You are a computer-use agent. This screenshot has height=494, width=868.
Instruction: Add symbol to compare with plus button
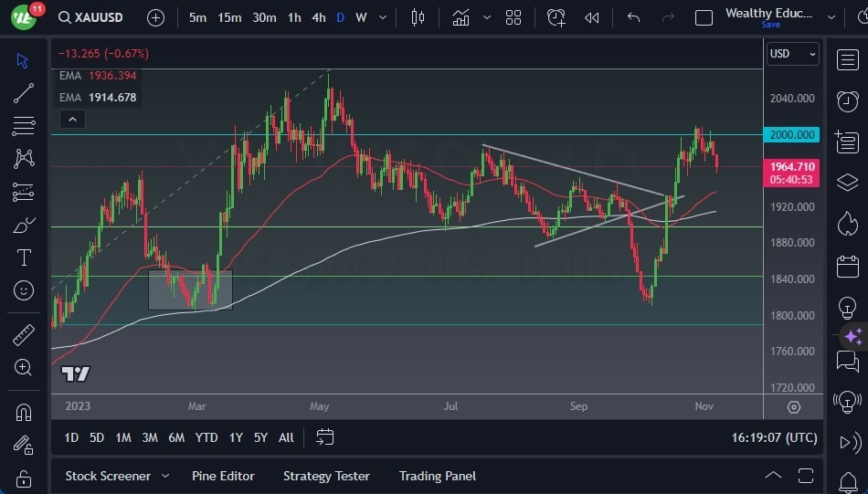(155, 17)
